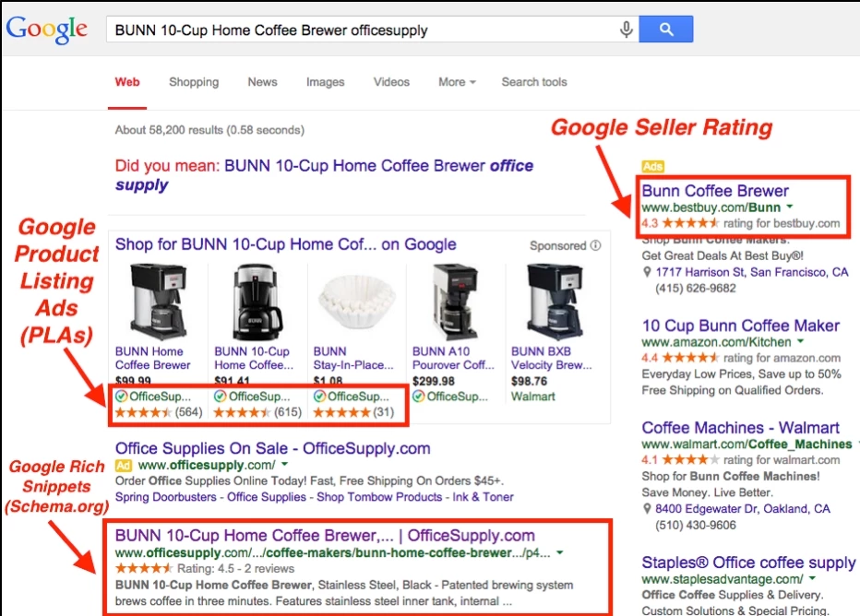Click the map pin for 8400 Edgewater Dr

(x=647, y=509)
